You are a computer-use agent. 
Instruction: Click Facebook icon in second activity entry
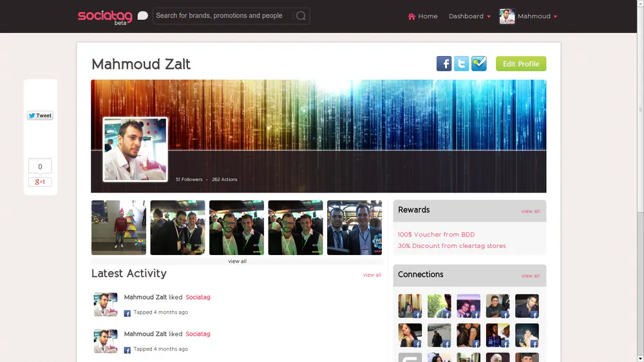[128, 350]
